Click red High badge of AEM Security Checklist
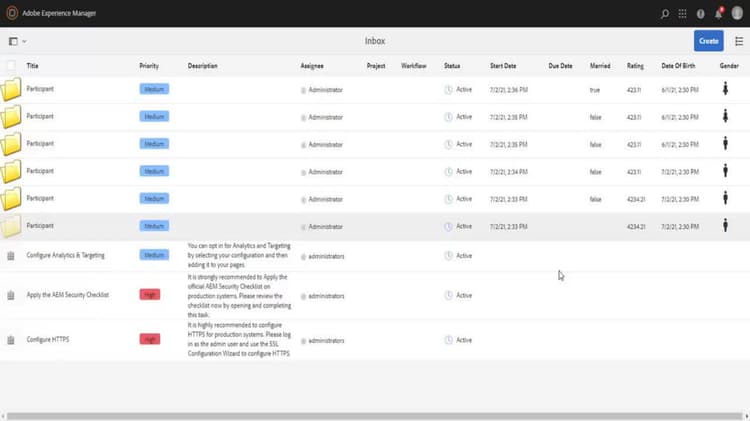This screenshot has height=421, width=750. point(150,295)
